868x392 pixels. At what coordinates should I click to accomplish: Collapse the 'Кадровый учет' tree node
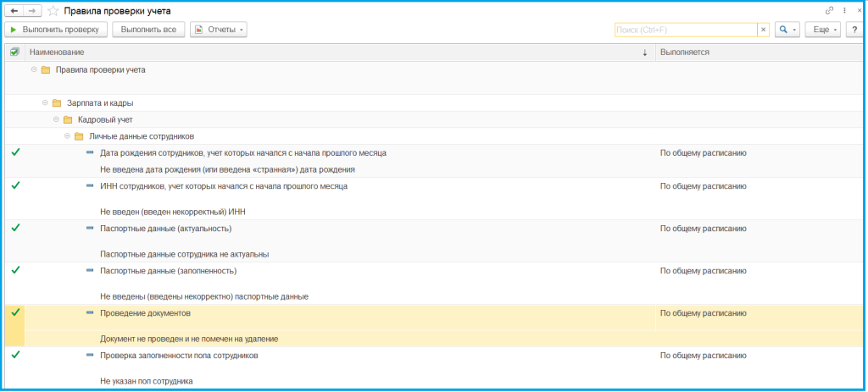tap(56, 119)
